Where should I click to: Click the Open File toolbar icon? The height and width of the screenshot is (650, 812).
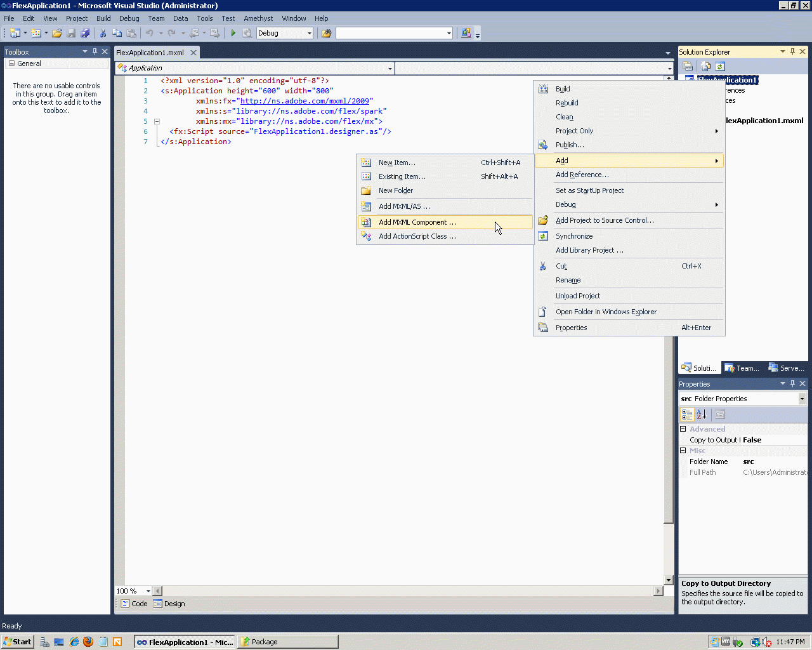coord(57,33)
